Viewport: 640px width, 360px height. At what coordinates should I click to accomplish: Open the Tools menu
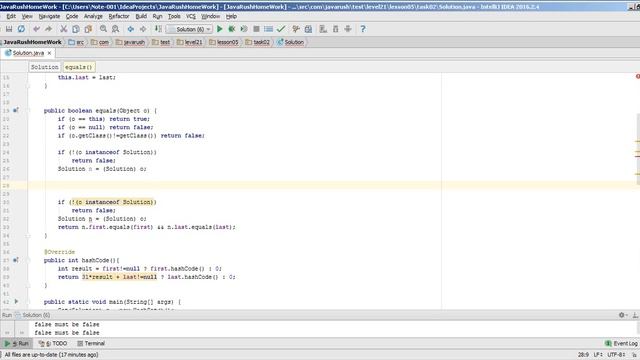(174, 16)
